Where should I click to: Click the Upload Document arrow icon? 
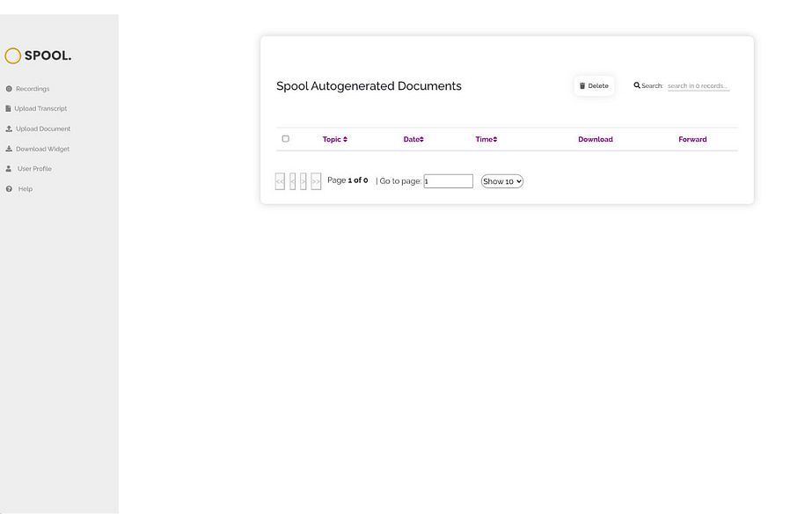(x=9, y=128)
